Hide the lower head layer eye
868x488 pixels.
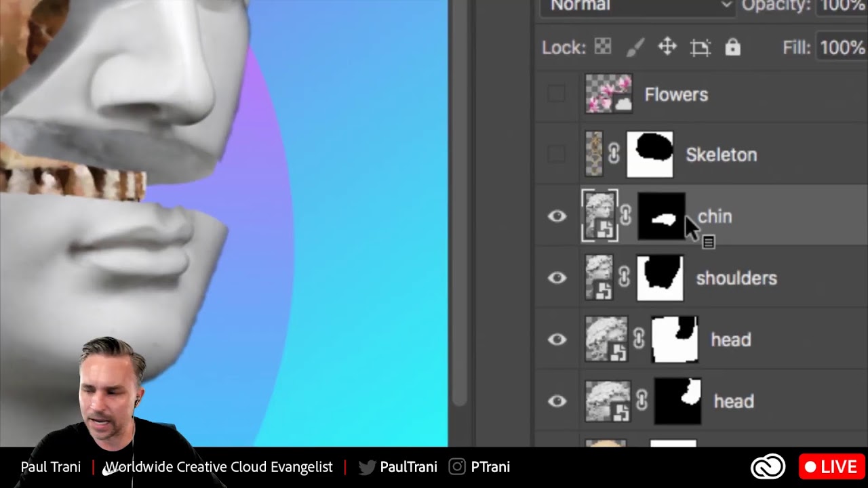557,401
